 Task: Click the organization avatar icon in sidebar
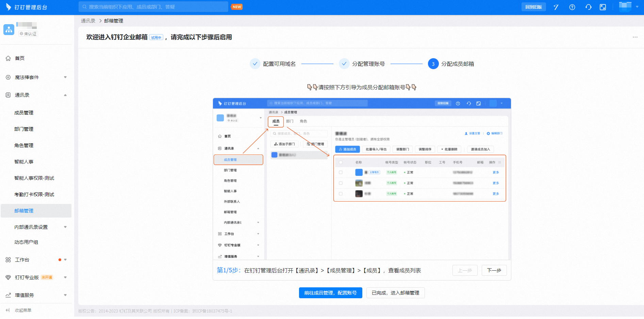click(9, 30)
